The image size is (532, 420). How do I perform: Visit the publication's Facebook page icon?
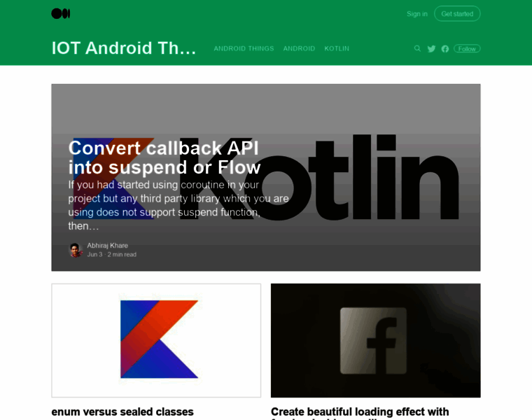[x=444, y=49]
